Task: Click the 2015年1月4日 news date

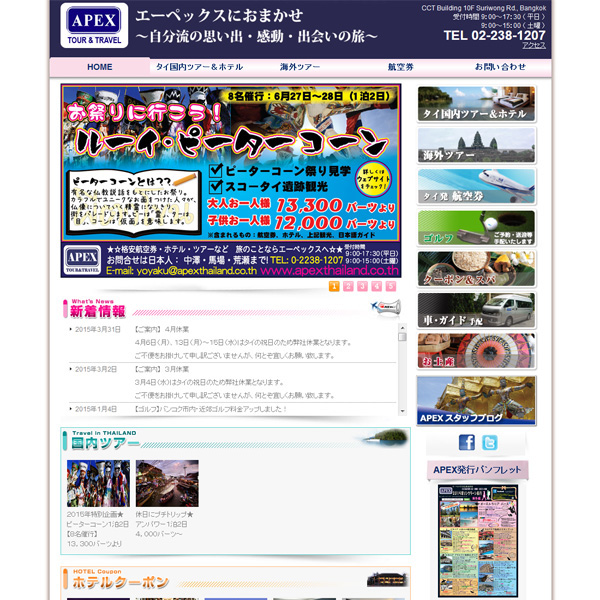Action: pos(96,409)
